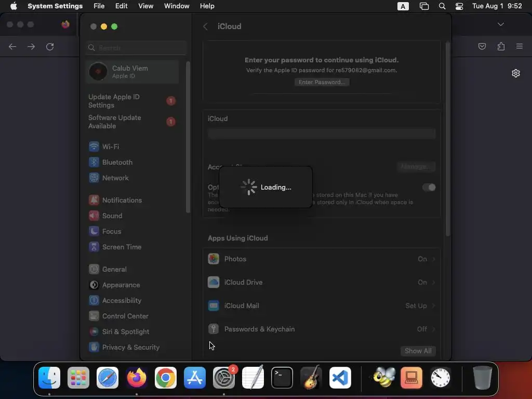Open the Help menu
Screen dimensions: 532x399
[x=207, y=6]
